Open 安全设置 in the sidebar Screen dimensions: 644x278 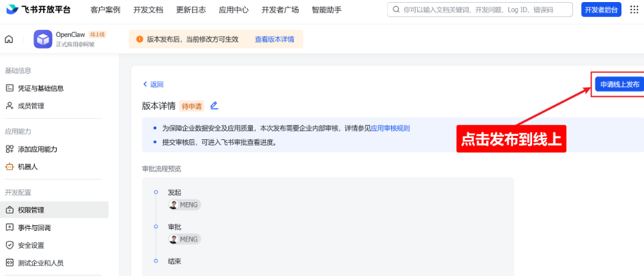pyautogui.click(x=31, y=245)
